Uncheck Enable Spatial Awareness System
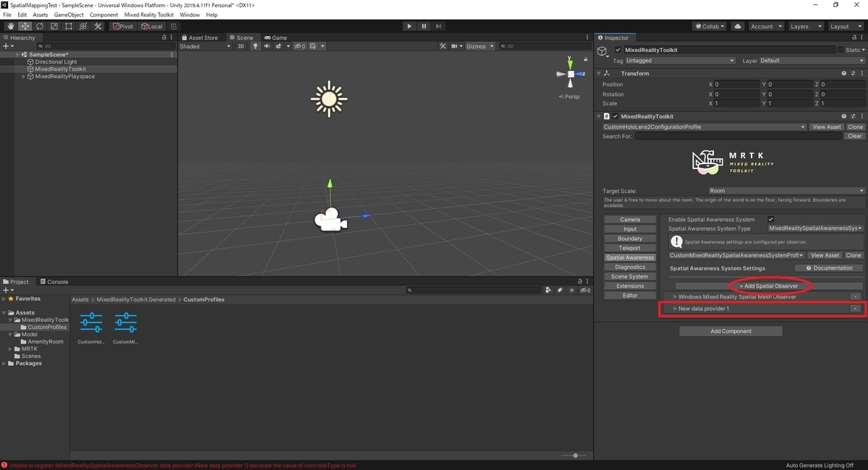Image resolution: width=868 pixels, height=470 pixels. coord(770,219)
